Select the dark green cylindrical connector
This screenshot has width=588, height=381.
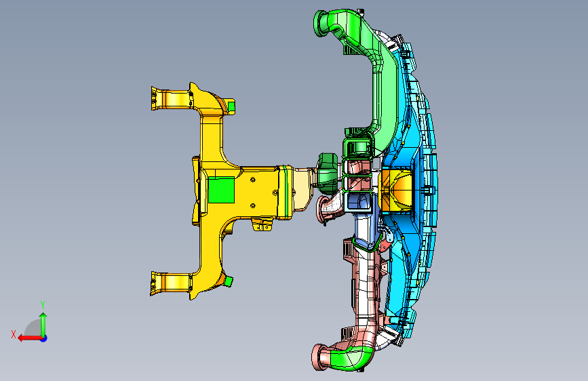pos(328,174)
